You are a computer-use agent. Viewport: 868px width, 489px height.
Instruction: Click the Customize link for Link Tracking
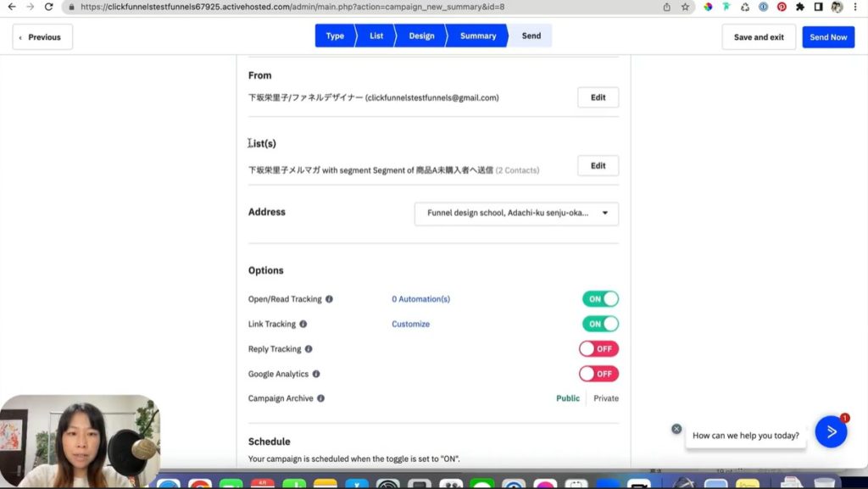pos(410,325)
